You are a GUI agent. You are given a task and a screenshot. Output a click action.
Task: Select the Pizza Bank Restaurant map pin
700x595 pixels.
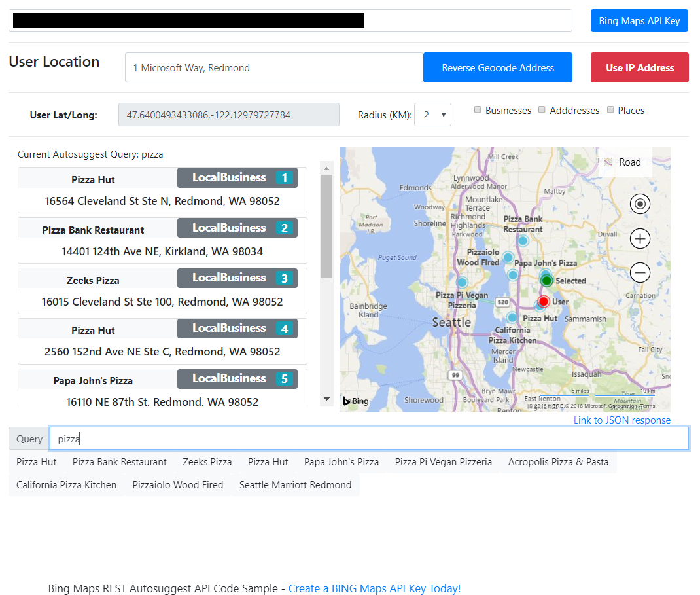[x=523, y=240]
